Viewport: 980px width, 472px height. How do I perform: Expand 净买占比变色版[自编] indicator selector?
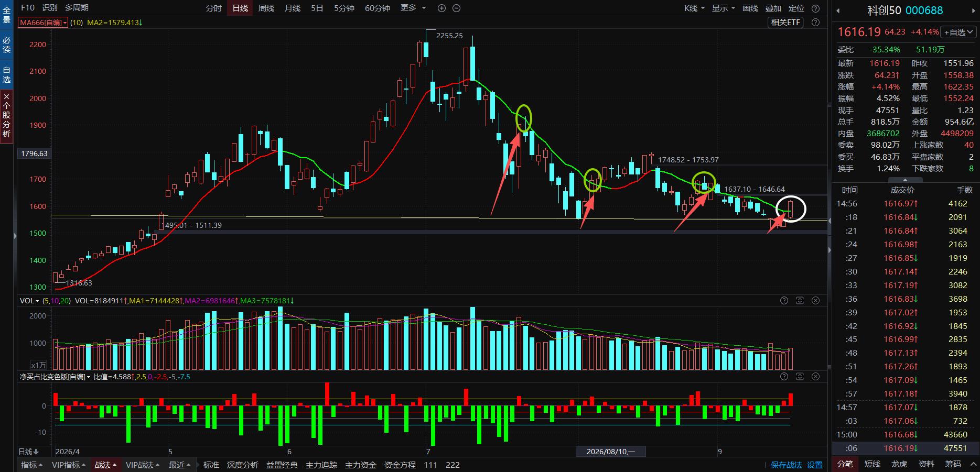[55, 377]
